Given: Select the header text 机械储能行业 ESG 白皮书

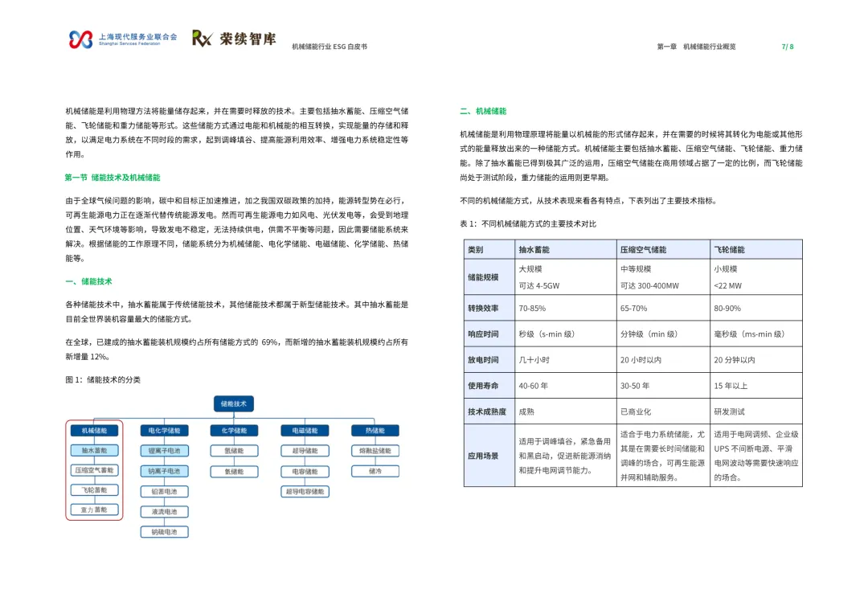Looking at the screenshot, I should (x=330, y=47).
